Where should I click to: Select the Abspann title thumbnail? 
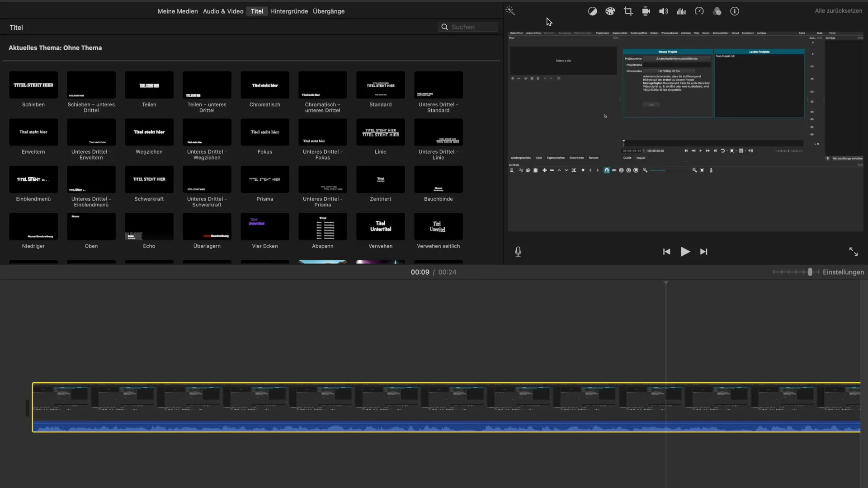[x=323, y=226]
